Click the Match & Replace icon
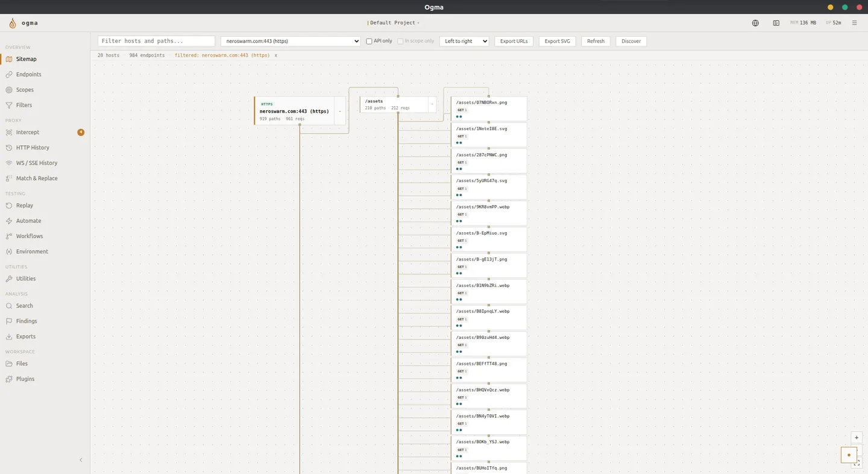Viewport: 868px width, 474px height. coord(9,179)
